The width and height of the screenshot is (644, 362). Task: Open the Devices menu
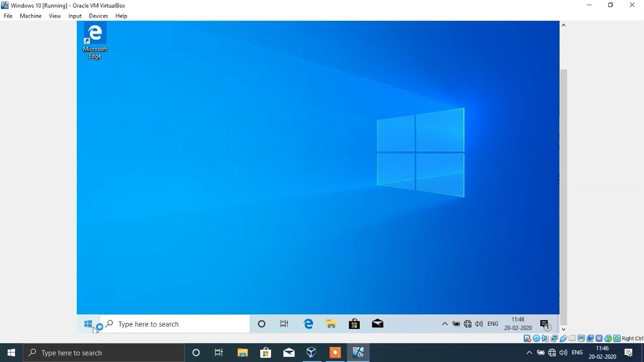[99, 16]
